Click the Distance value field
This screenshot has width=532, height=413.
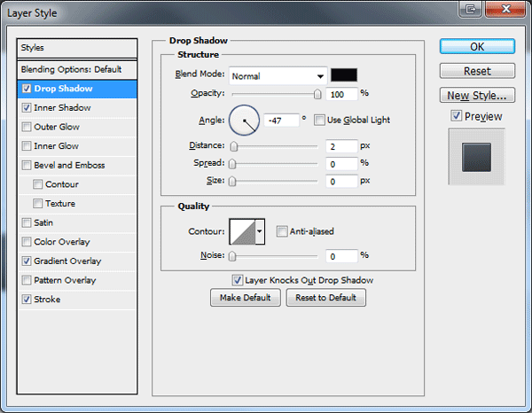[x=341, y=146]
